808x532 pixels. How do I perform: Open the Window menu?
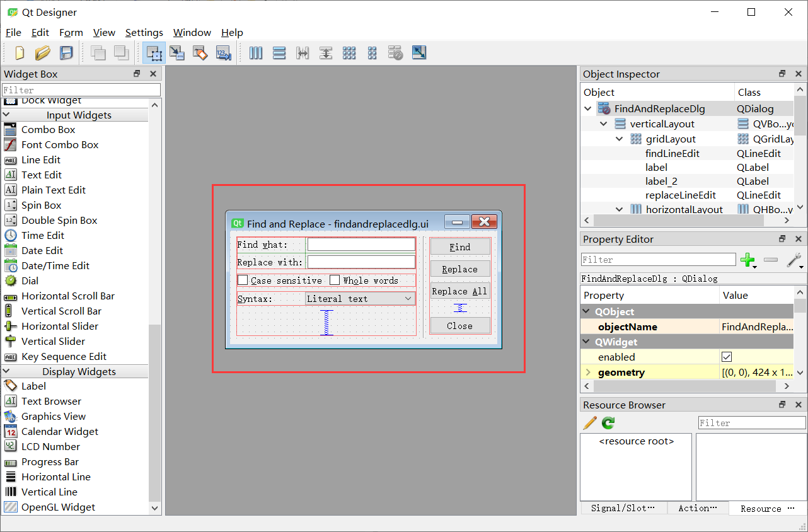192,33
